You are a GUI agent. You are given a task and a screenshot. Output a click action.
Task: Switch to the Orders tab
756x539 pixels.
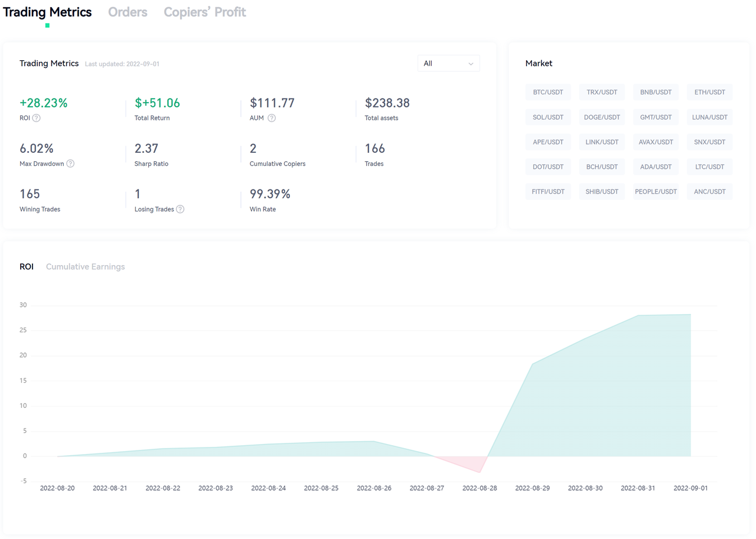click(x=128, y=12)
